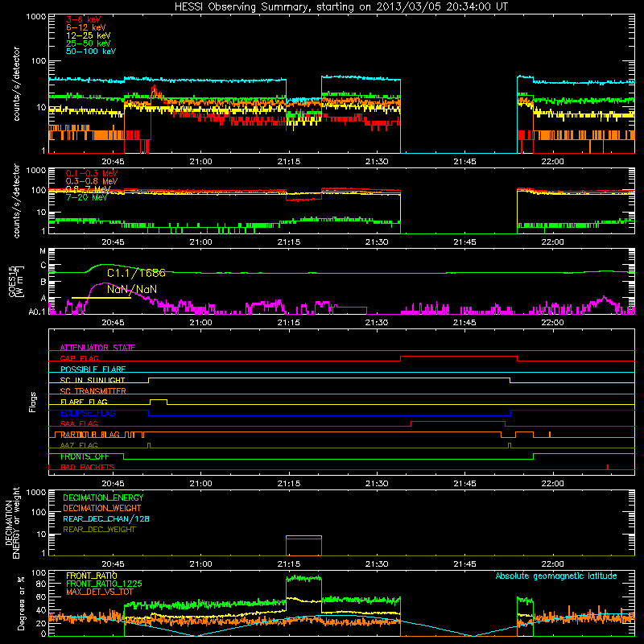Image resolution: width=644 pixels, height=644 pixels.
Task: Select the SC_IN_SUNLIGHT flag label
Action: (93, 380)
